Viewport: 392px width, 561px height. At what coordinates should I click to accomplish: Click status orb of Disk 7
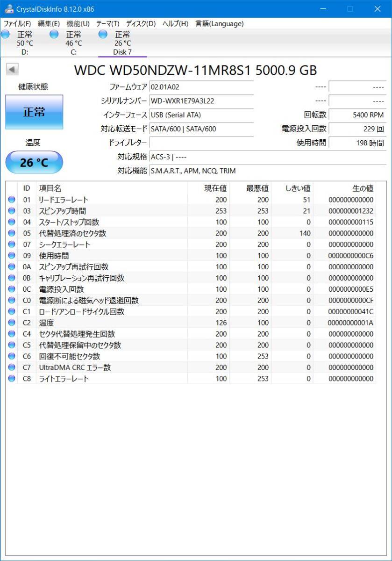(103, 34)
